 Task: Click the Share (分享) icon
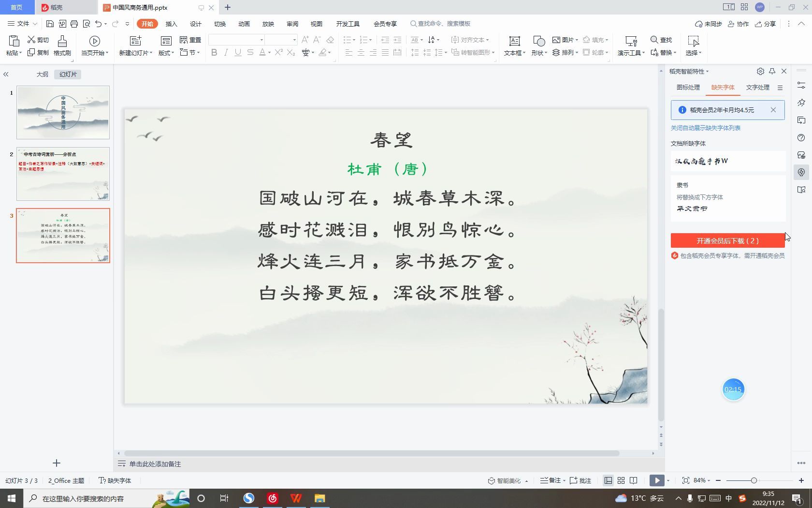point(759,24)
